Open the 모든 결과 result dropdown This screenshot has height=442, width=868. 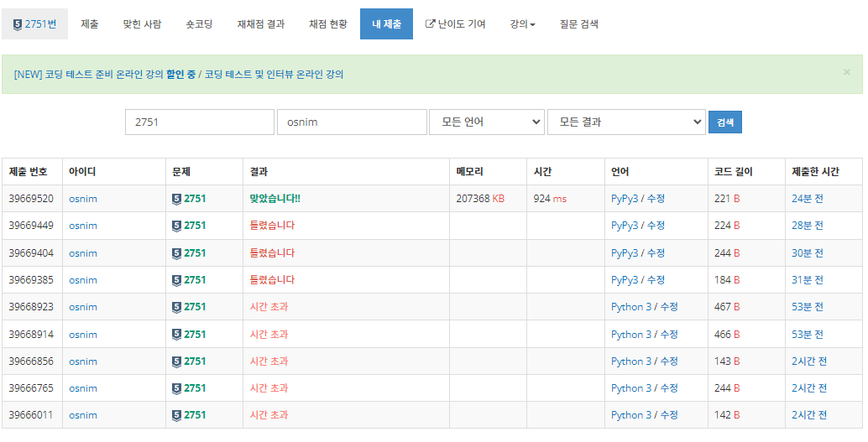(x=626, y=122)
